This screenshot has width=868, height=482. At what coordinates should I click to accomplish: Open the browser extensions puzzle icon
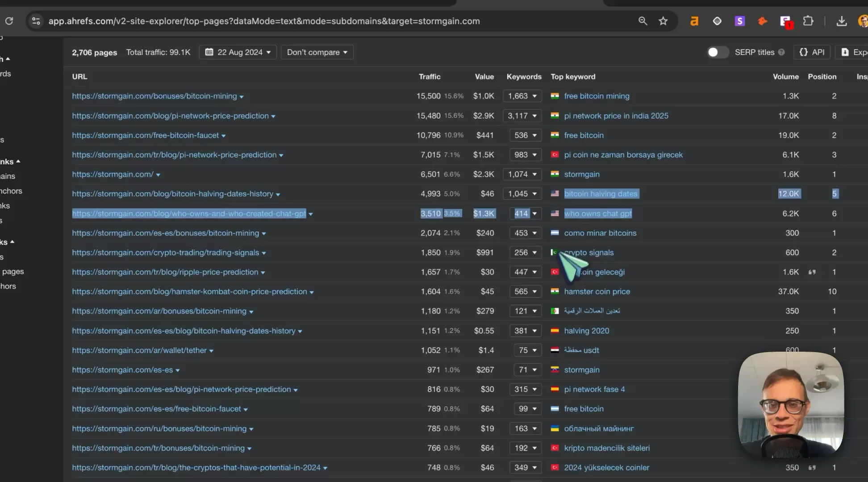pos(808,21)
